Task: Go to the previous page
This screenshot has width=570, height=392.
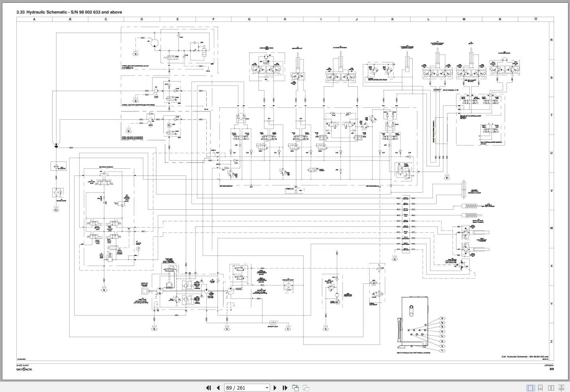Action: pyautogui.click(x=218, y=388)
